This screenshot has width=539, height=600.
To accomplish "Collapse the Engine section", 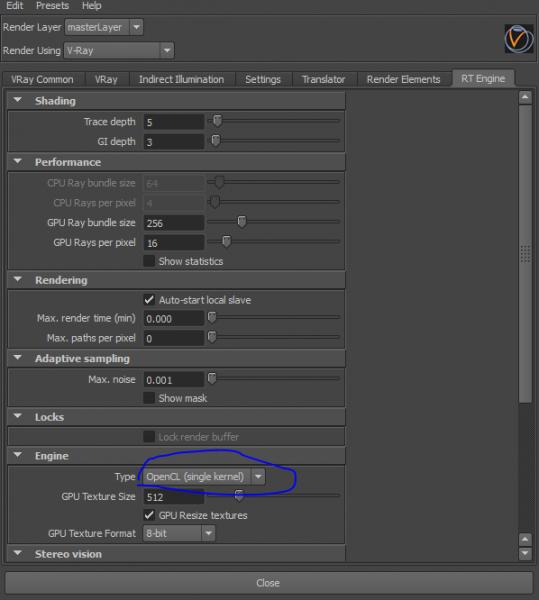I will [x=18, y=455].
